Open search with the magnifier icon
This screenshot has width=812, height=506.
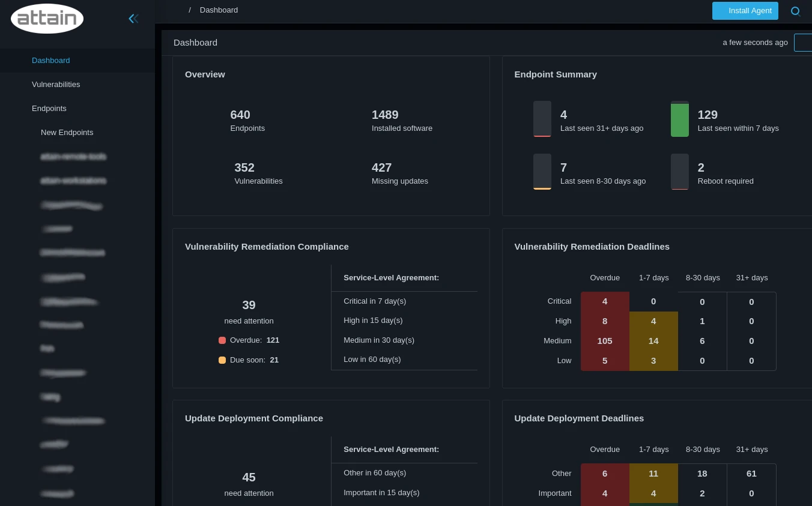point(795,11)
